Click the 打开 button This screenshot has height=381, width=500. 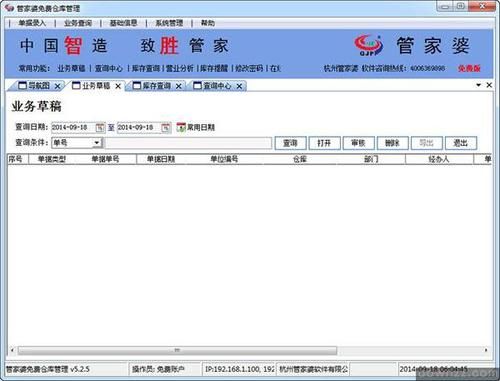(x=324, y=143)
